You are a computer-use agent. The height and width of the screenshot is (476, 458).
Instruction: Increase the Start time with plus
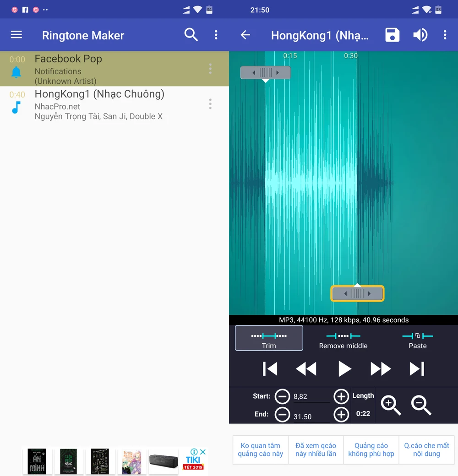click(341, 396)
